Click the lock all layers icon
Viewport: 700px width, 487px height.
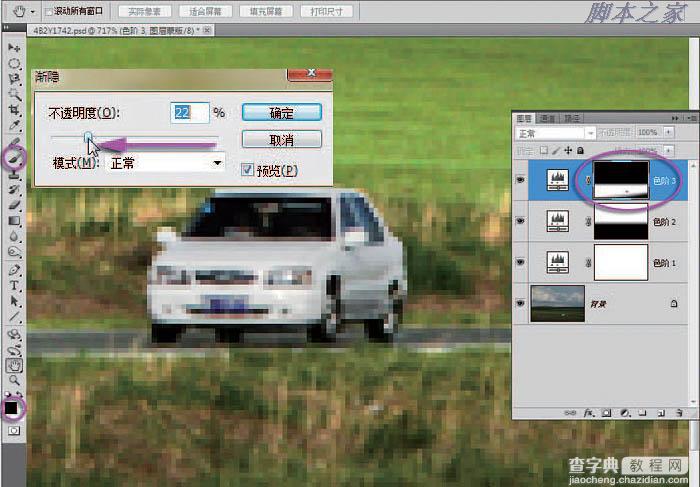tap(580, 150)
